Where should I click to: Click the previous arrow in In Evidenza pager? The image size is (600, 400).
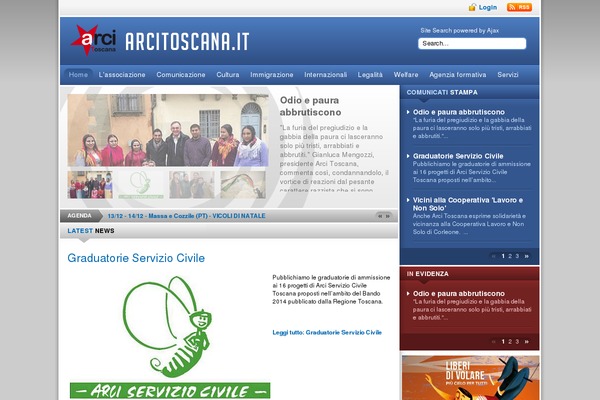[494, 341]
